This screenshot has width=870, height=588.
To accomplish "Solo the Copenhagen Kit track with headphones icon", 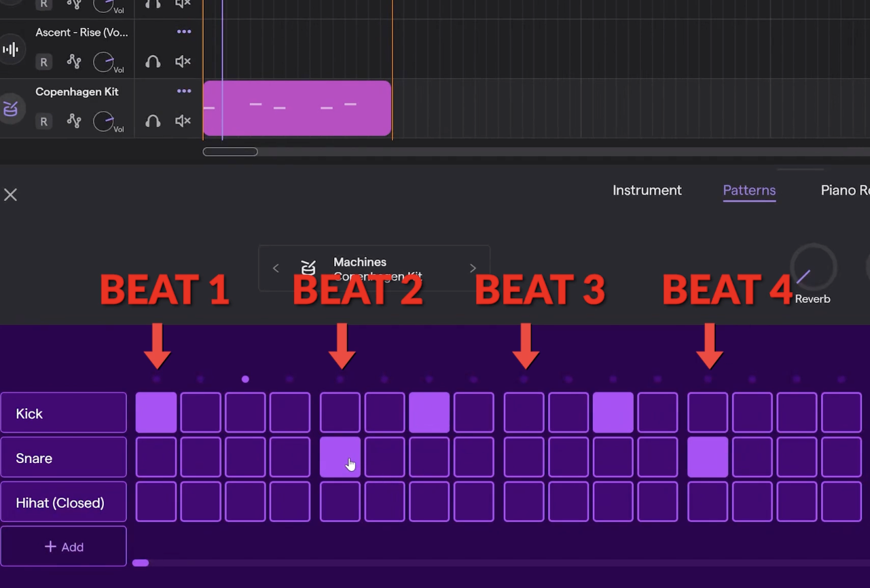I will click(153, 121).
